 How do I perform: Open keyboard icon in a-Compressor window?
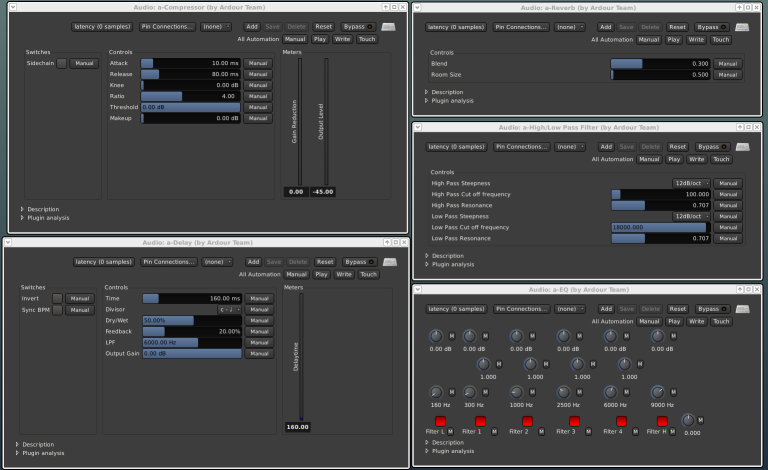click(389, 26)
